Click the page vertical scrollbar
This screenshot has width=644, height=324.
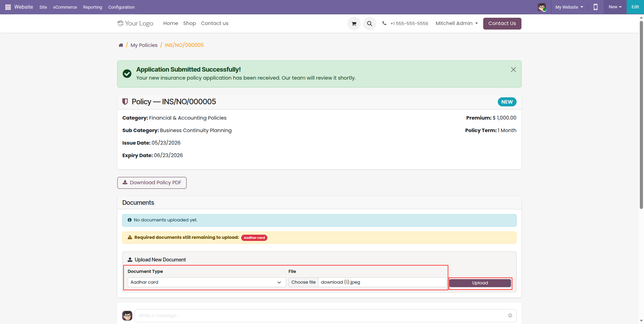tap(641, 115)
